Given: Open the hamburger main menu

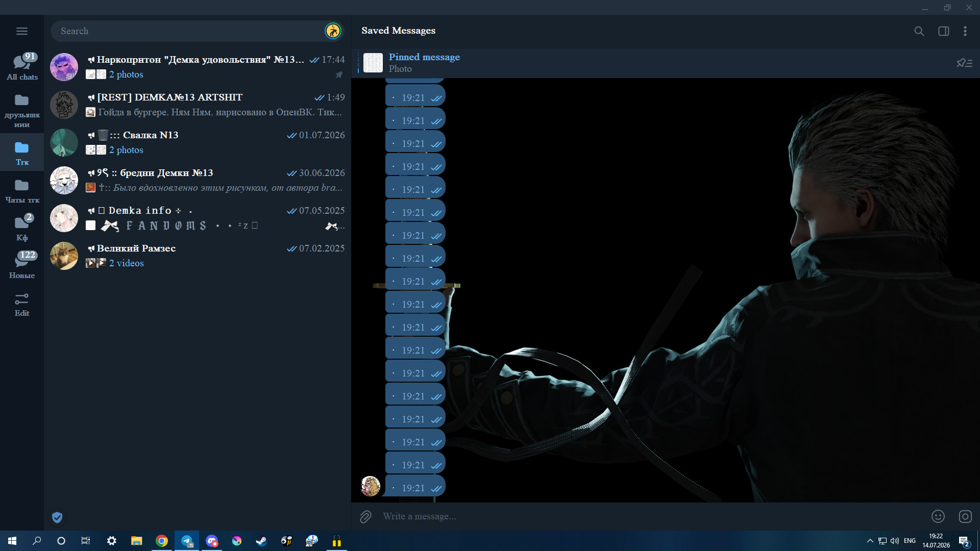Looking at the screenshot, I should pyautogui.click(x=21, y=31).
